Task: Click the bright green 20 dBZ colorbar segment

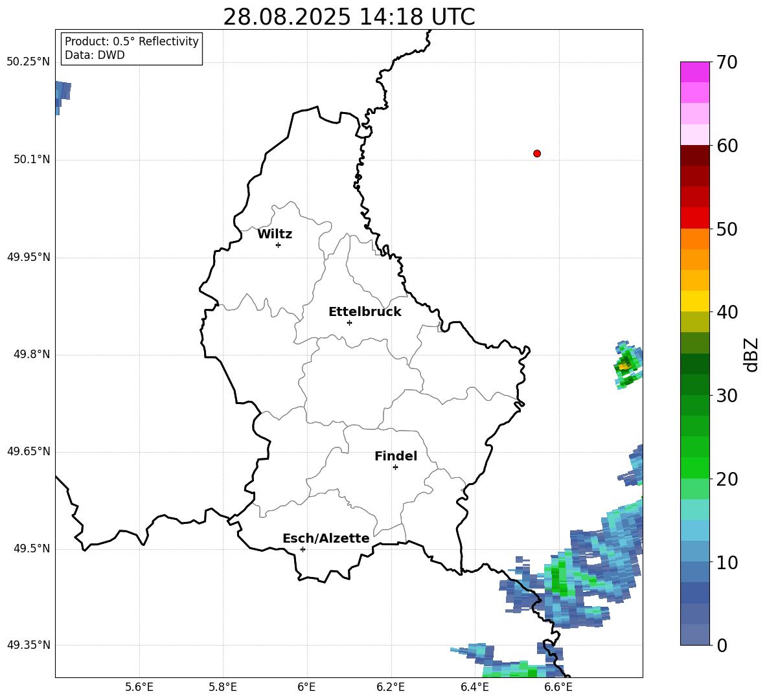Action: [694, 468]
